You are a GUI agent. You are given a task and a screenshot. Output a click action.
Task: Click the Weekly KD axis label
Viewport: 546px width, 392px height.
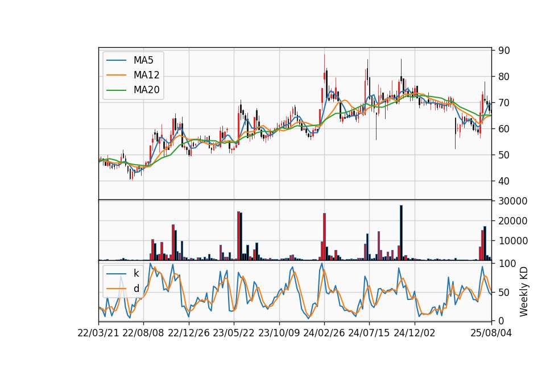(524, 291)
